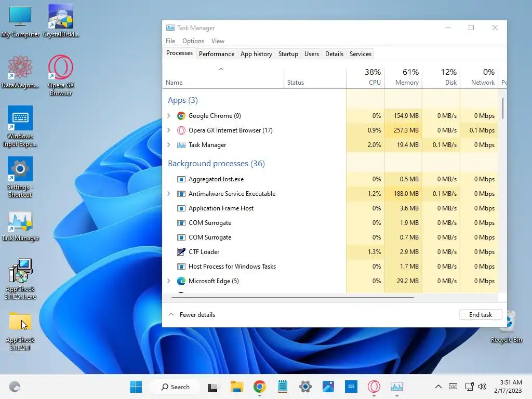Select the AppCheck 3.1.25.1.exe installer icon
The image size is (532, 399).
coord(20,279)
